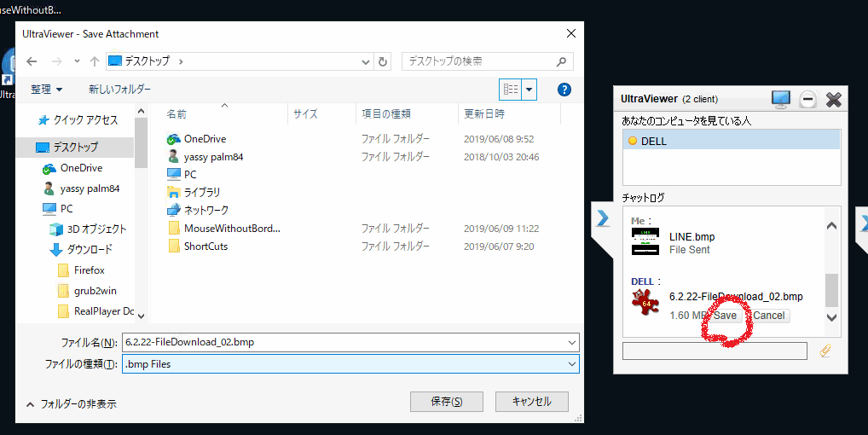Click date 2018/10/03 20:46 cell
This screenshot has height=435, width=868.
click(x=501, y=157)
